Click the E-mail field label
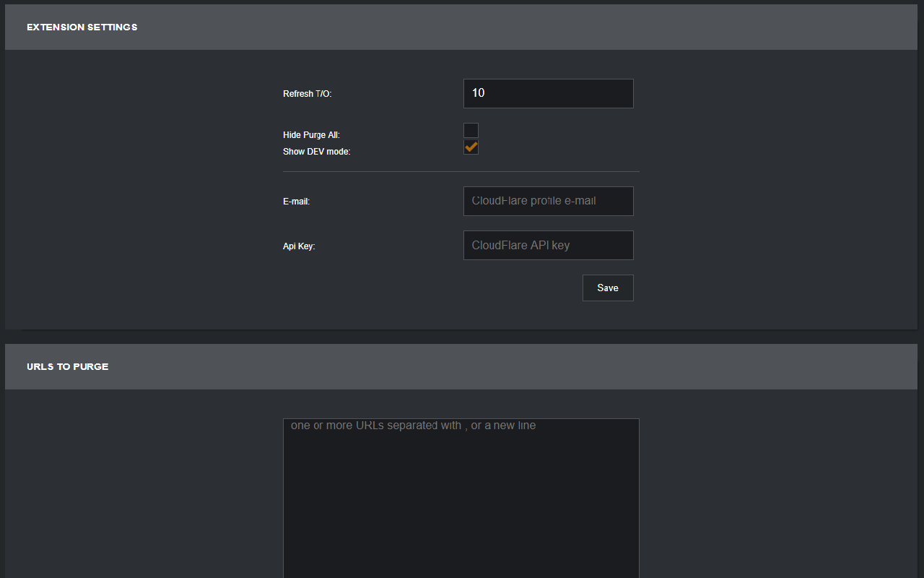Image resolution: width=924 pixels, height=578 pixels. (296, 201)
